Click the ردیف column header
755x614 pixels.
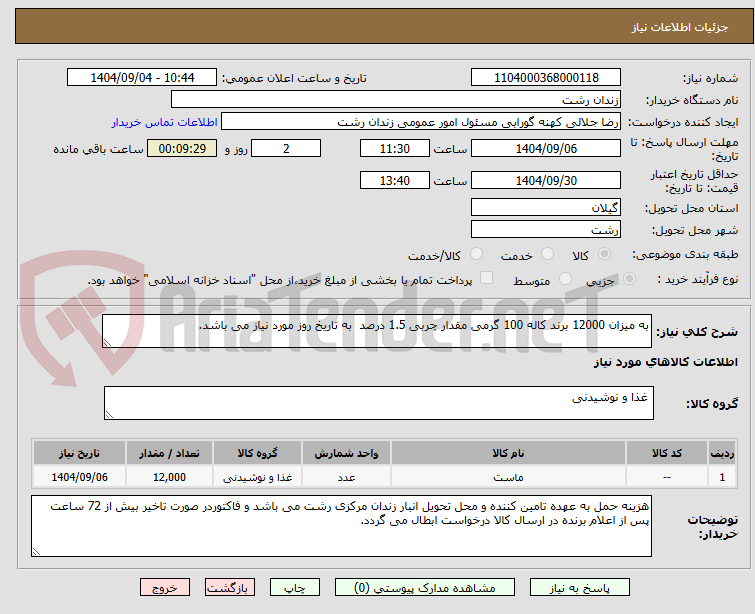pos(722,453)
